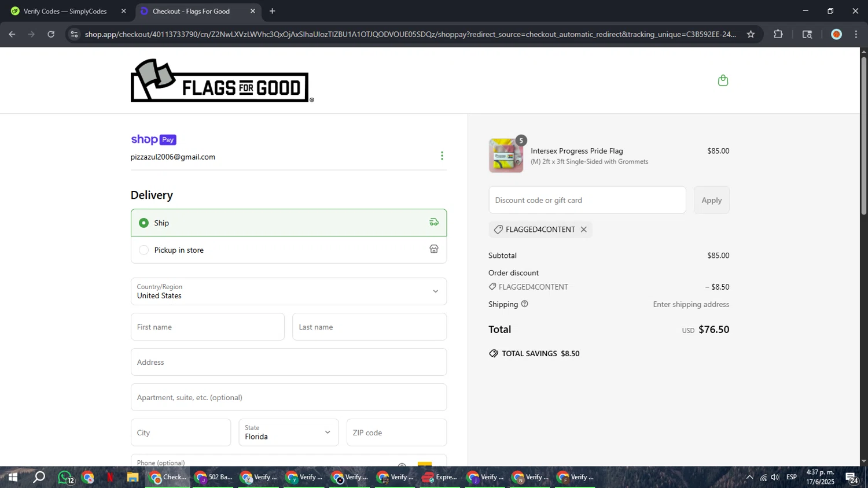The image size is (868, 488).
Task: Click the delivery truck icon in the Ship row
Action: tap(434, 222)
